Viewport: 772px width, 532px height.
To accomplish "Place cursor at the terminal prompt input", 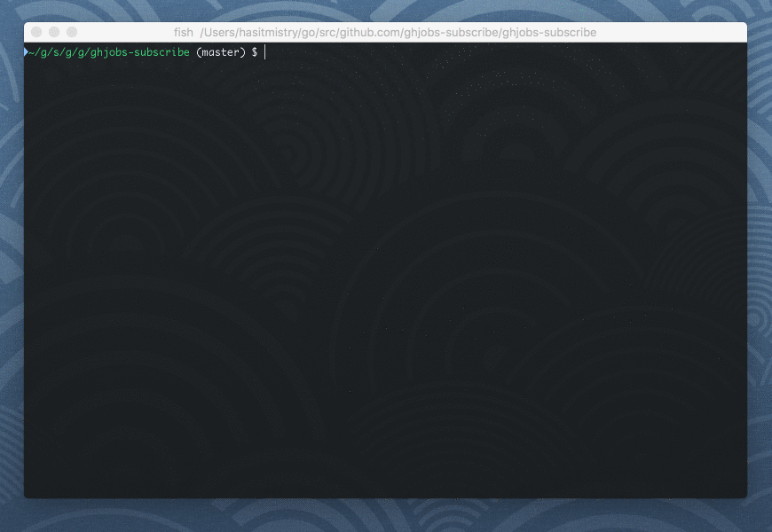I will tap(265, 52).
